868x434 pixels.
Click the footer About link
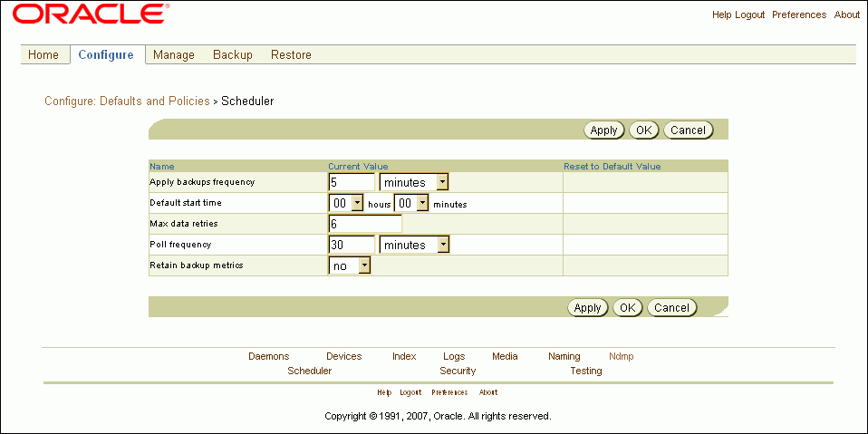coord(488,392)
